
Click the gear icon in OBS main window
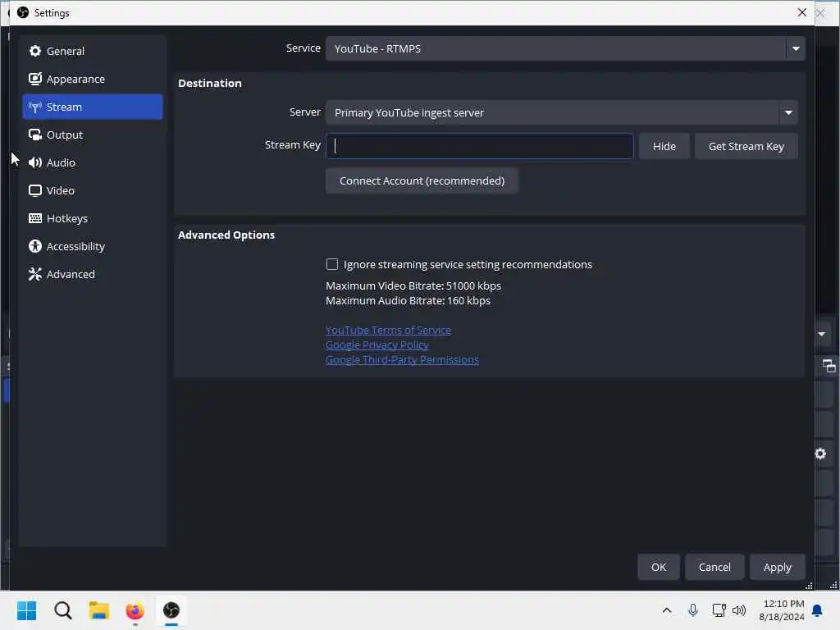(x=820, y=454)
